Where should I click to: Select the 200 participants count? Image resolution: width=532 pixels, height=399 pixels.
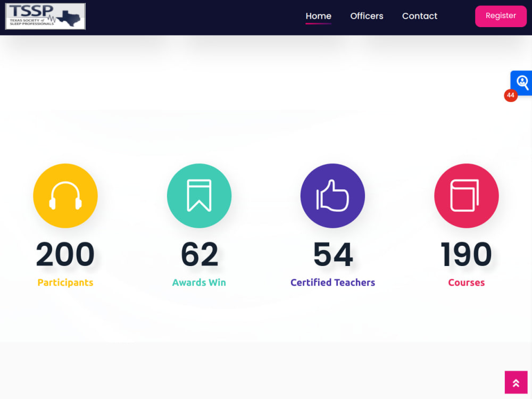coord(65,254)
